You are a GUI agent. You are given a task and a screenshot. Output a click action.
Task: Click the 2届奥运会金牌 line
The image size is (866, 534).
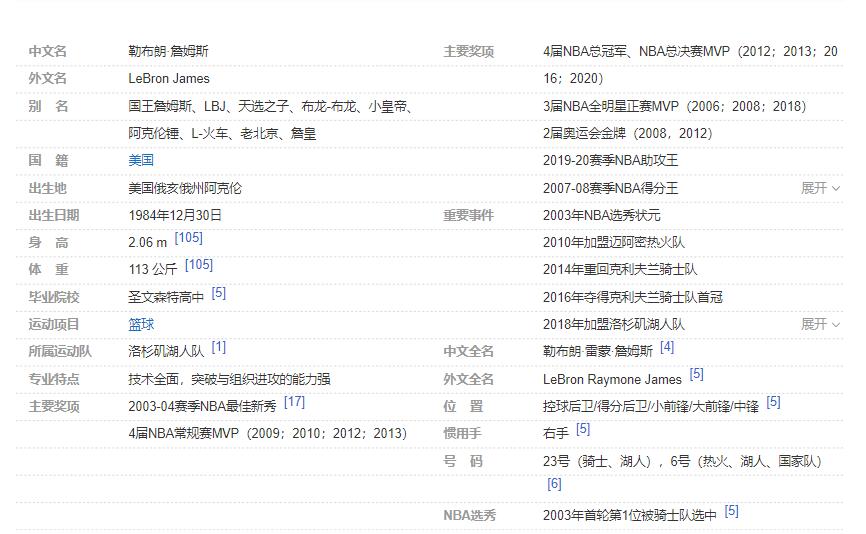pyautogui.click(x=628, y=133)
